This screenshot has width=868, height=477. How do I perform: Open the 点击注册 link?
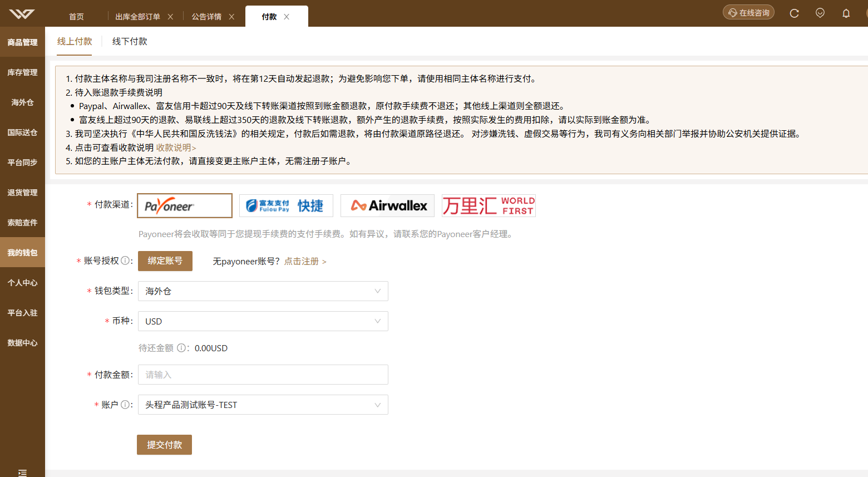(x=305, y=261)
